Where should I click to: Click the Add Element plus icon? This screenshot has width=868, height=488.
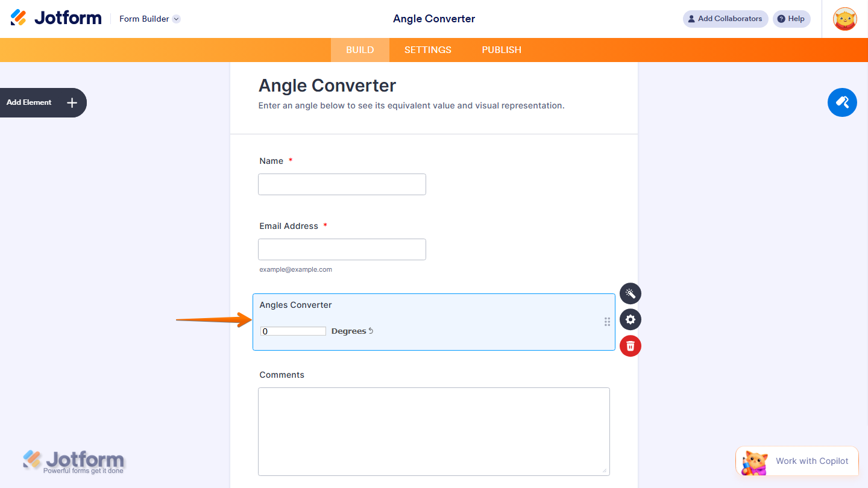point(71,102)
